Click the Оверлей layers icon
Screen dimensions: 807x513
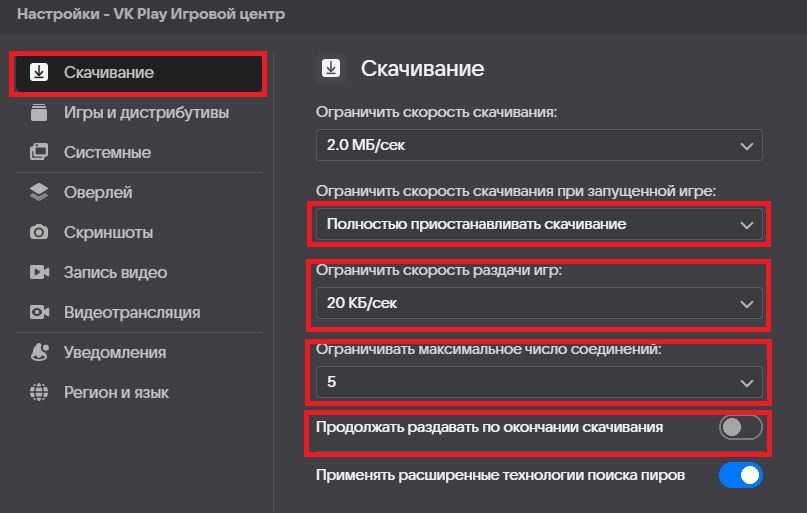click(39, 192)
